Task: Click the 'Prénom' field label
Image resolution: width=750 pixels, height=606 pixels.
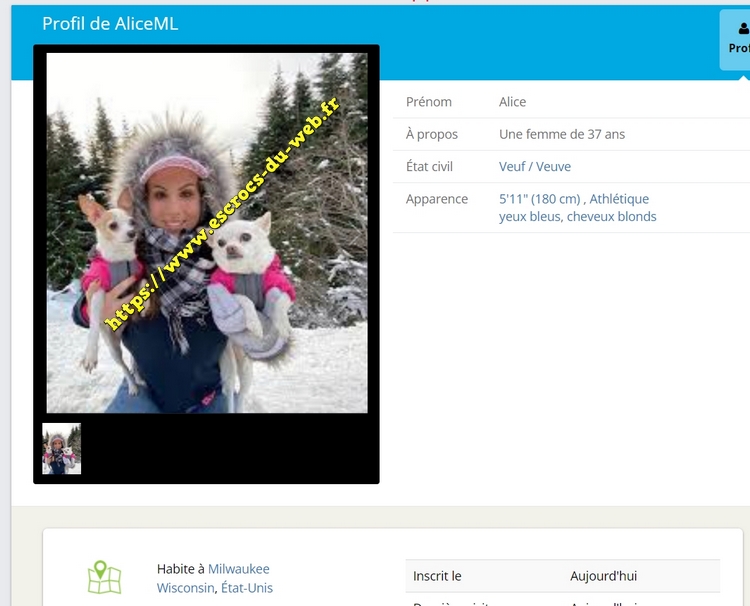Action: click(x=428, y=102)
